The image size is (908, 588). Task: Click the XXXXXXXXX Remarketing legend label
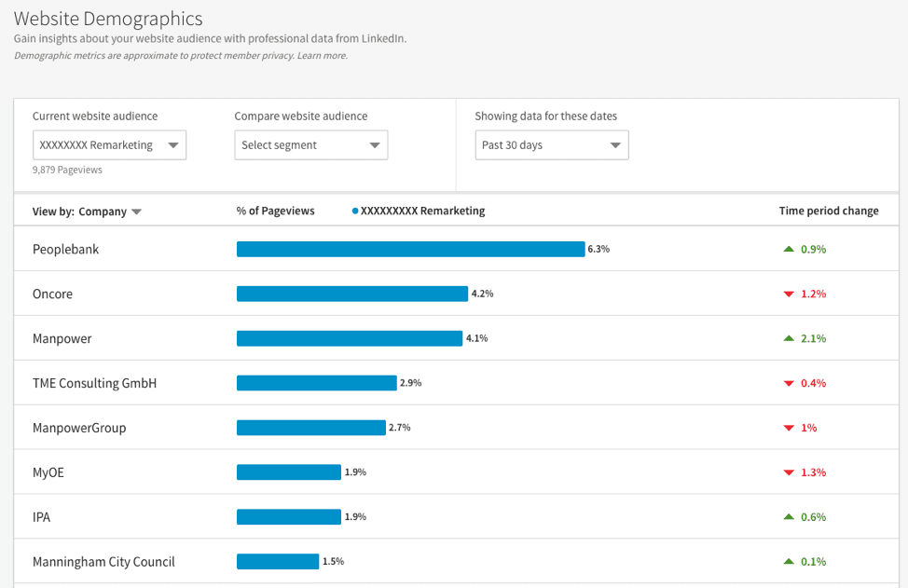423,211
